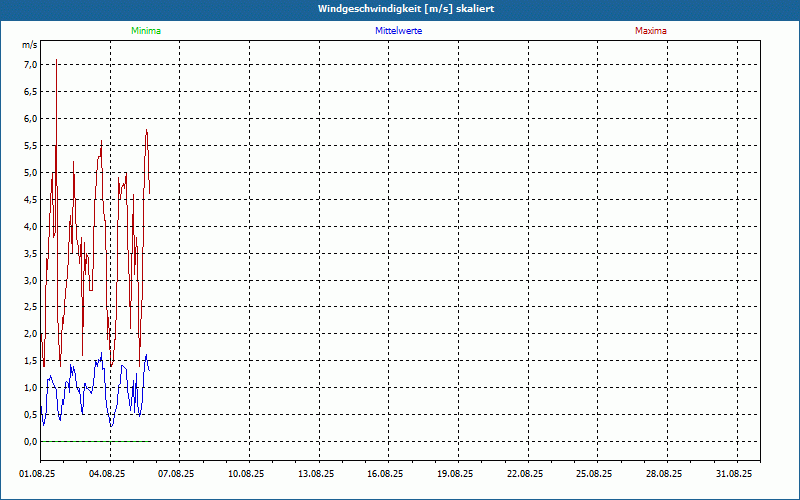Click the 3,0 y-axis value

30,280
